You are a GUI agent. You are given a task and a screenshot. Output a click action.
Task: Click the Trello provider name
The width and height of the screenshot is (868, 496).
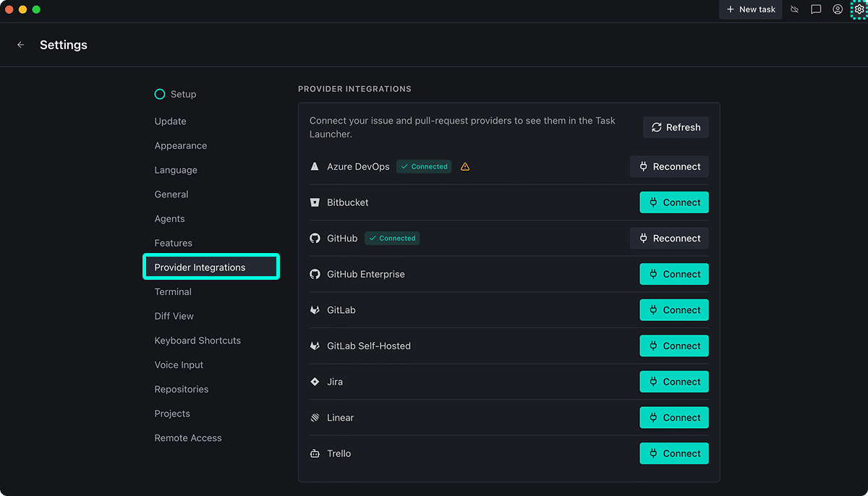point(339,453)
